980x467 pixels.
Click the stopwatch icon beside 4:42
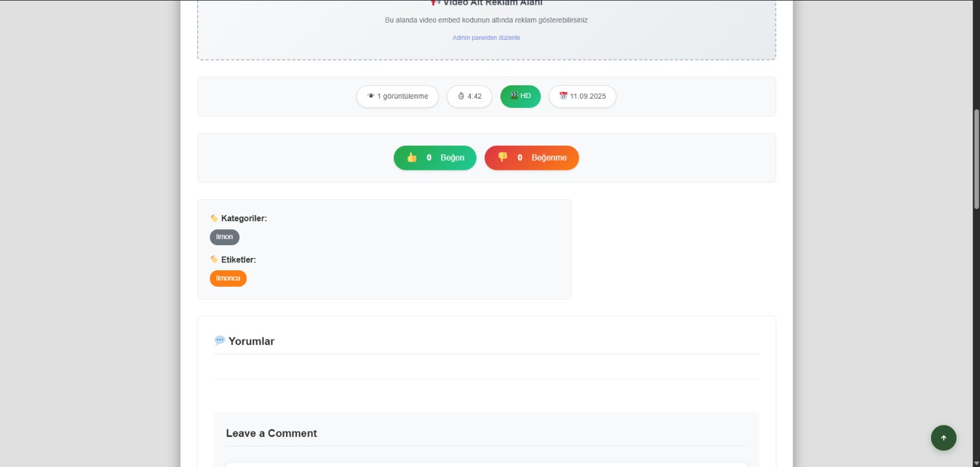point(461,96)
